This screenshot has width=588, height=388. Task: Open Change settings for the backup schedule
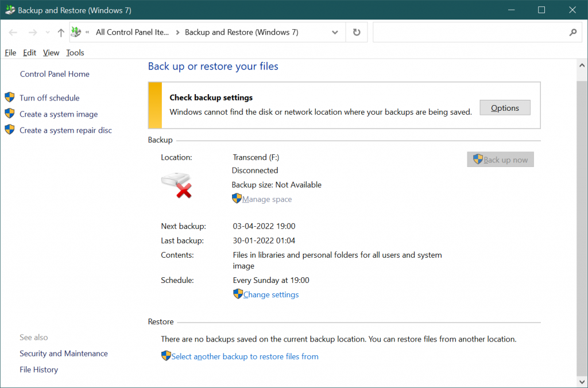(x=270, y=294)
